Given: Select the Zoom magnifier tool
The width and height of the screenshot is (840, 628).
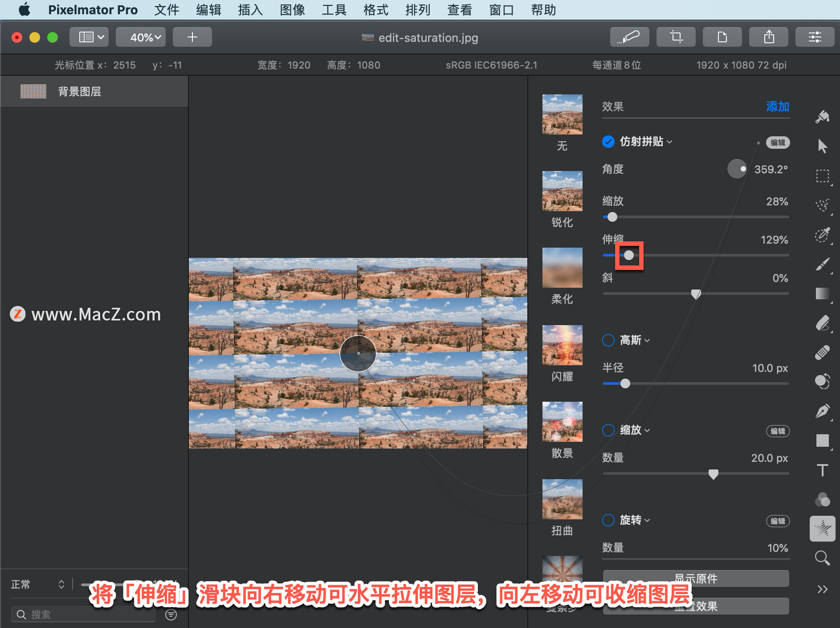Looking at the screenshot, I should (x=822, y=558).
